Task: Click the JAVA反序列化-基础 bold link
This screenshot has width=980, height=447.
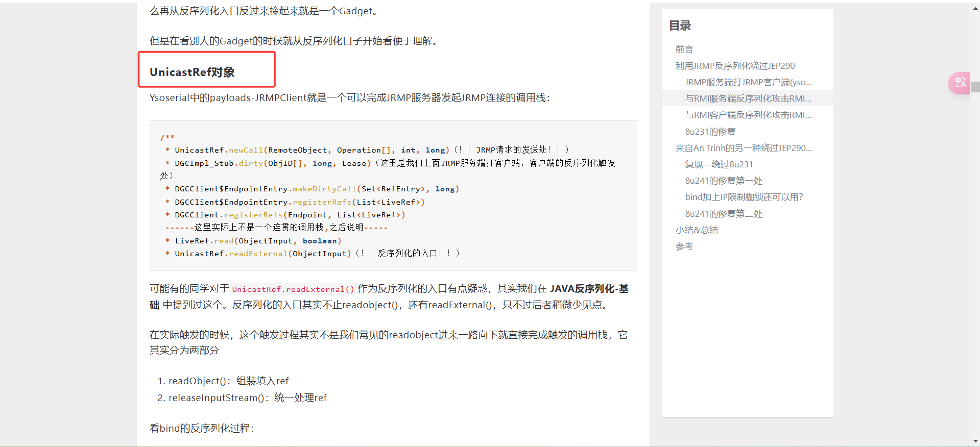Action: click(589, 289)
